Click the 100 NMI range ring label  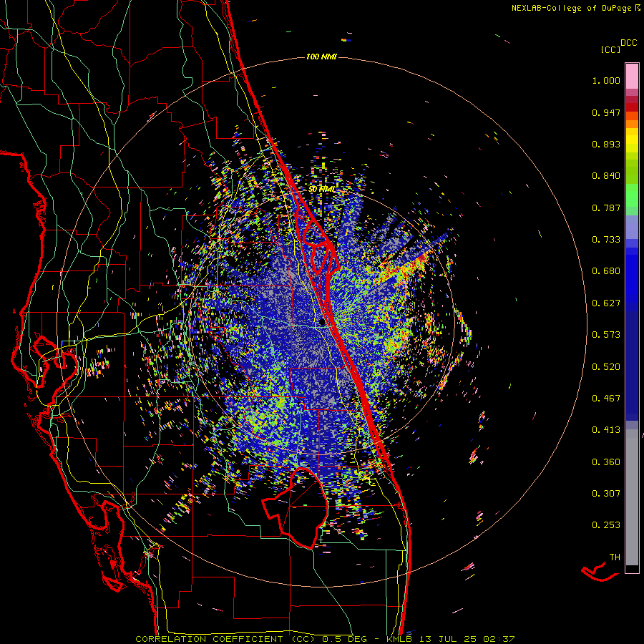pyautogui.click(x=321, y=57)
